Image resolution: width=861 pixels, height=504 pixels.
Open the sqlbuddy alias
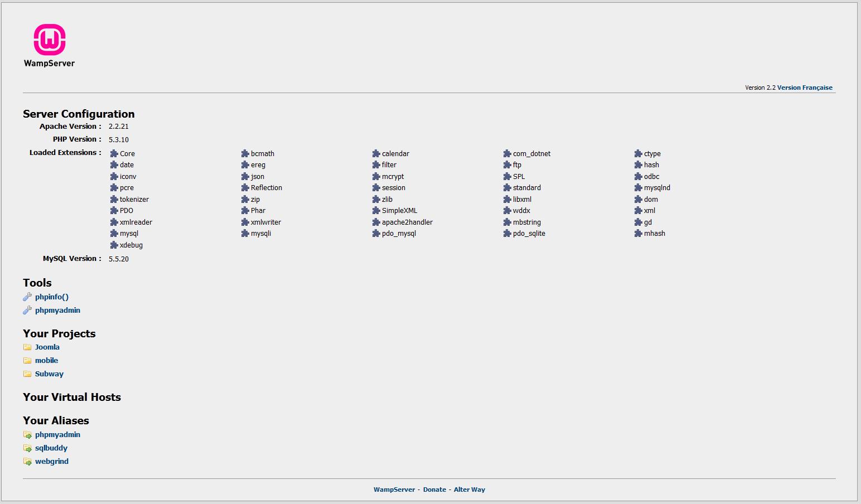coord(51,448)
